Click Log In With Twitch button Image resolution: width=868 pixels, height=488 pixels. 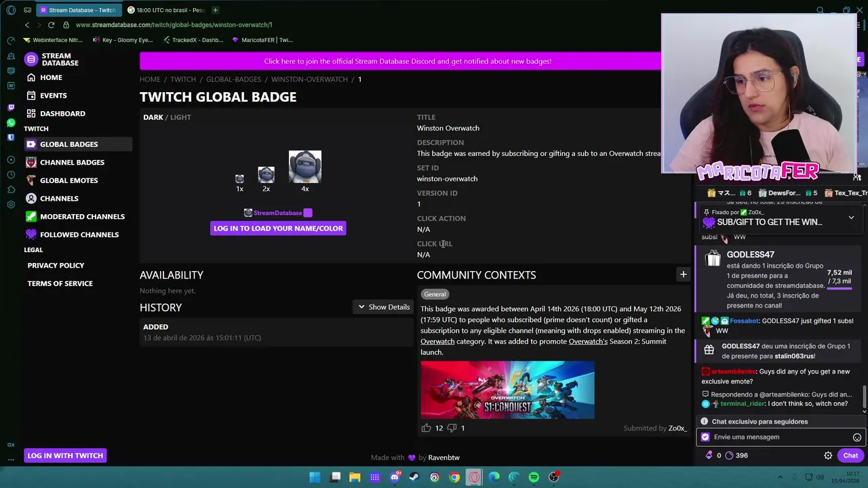(x=65, y=455)
